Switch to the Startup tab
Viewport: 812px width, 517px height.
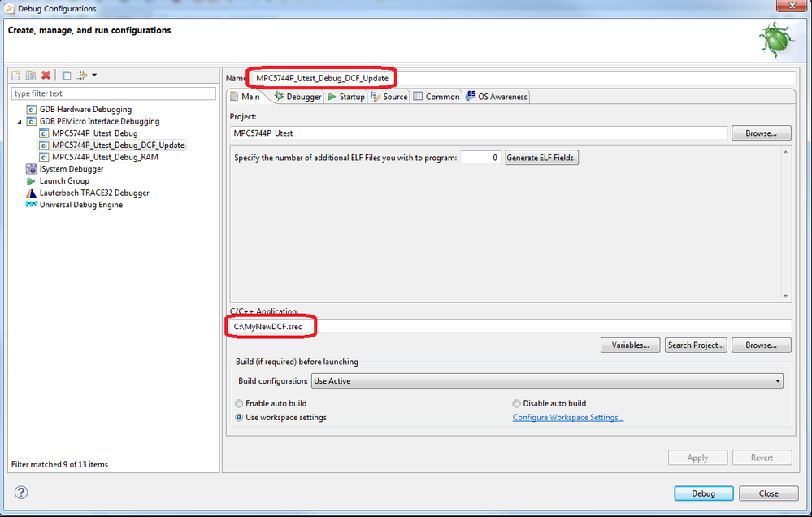click(346, 97)
